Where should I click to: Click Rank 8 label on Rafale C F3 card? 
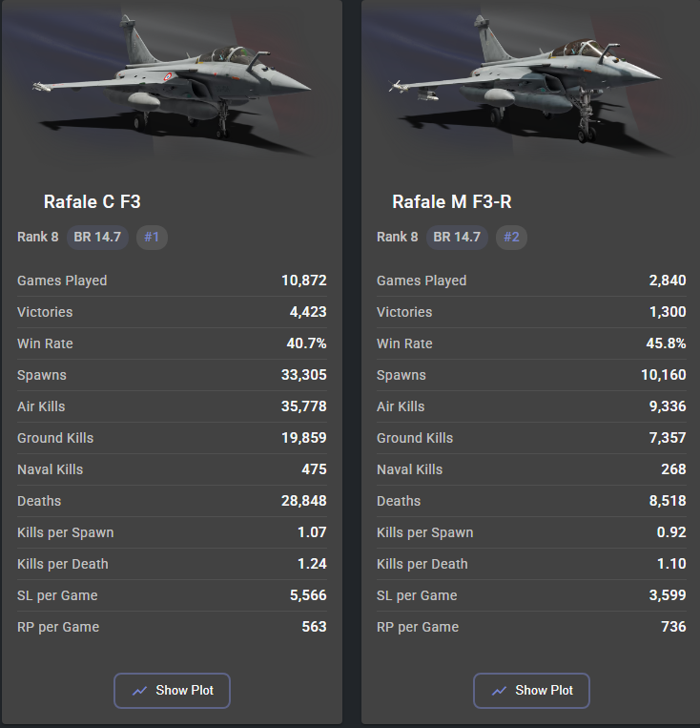(x=37, y=237)
